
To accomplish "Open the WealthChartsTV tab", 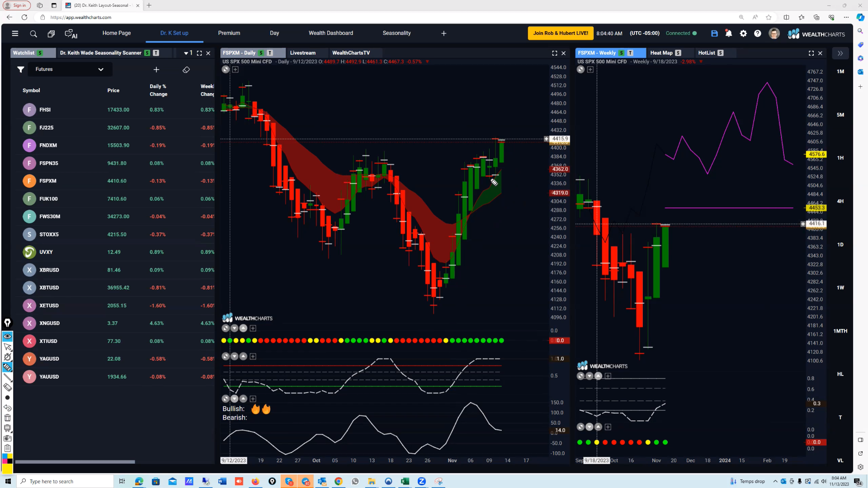I will (x=351, y=53).
